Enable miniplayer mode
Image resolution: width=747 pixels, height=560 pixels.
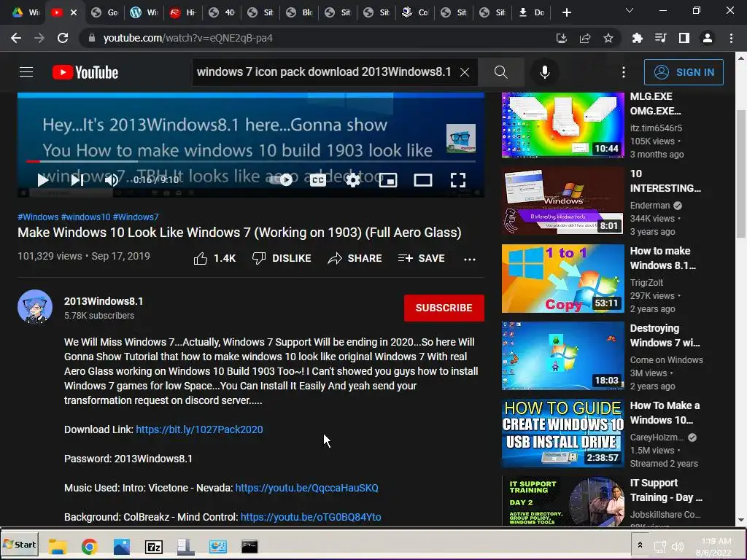[388, 180]
